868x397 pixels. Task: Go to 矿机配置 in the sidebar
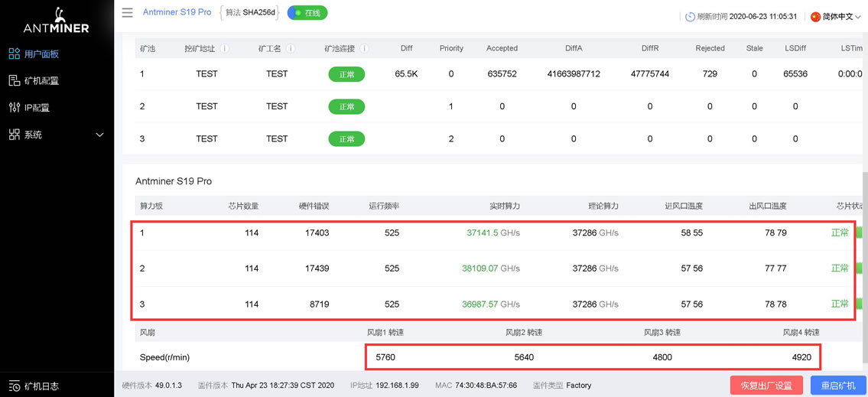41,81
